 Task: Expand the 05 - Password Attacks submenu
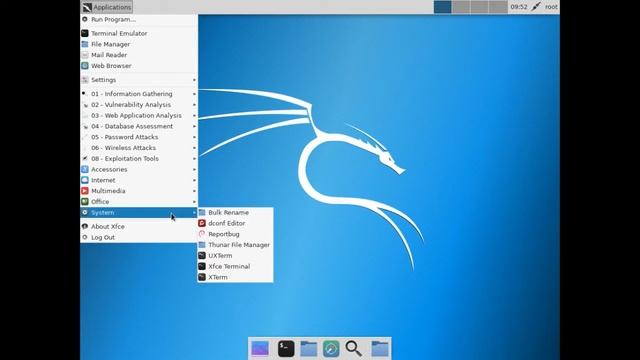click(194, 137)
